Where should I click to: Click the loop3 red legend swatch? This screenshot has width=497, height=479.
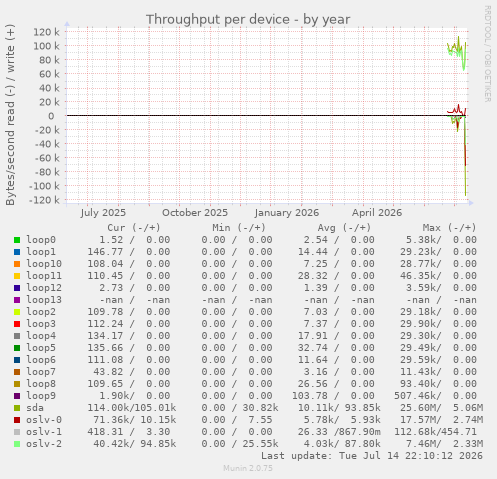[x=17, y=324]
